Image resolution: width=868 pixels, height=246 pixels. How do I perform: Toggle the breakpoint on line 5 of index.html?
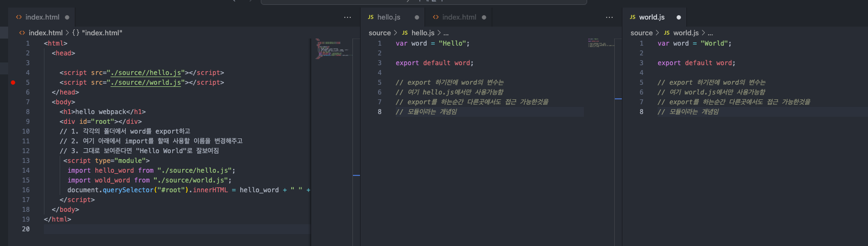[x=13, y=83]
